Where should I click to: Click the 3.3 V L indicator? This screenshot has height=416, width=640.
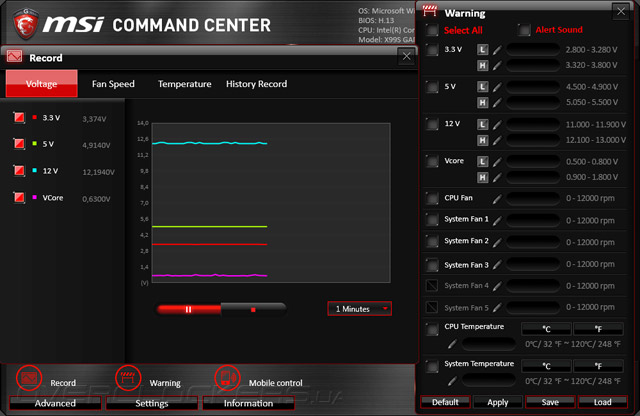pos(482,50)
